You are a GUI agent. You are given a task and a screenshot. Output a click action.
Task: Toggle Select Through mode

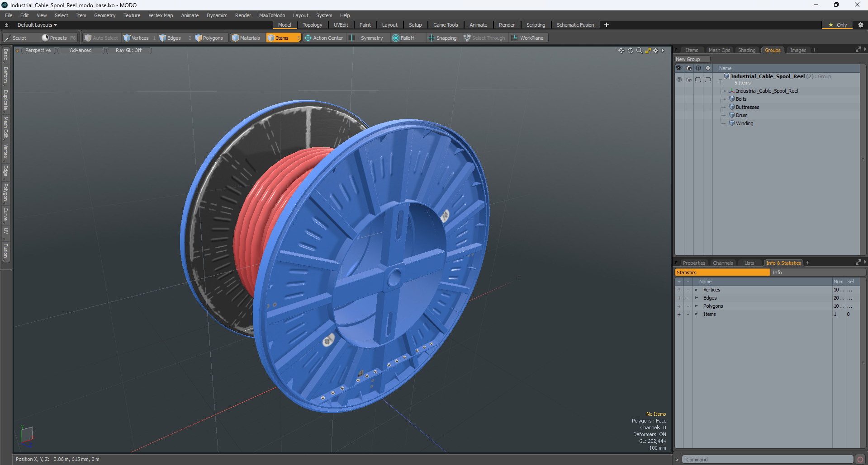[484, 38]
